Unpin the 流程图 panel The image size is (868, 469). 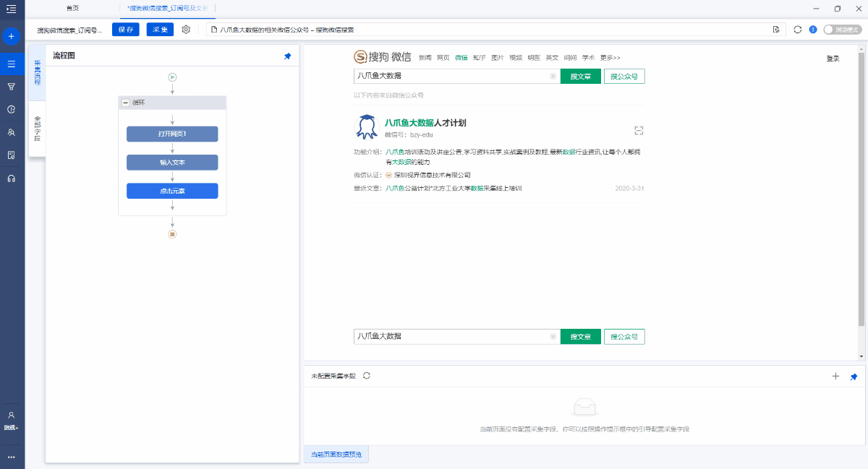(x=287, y=56)
